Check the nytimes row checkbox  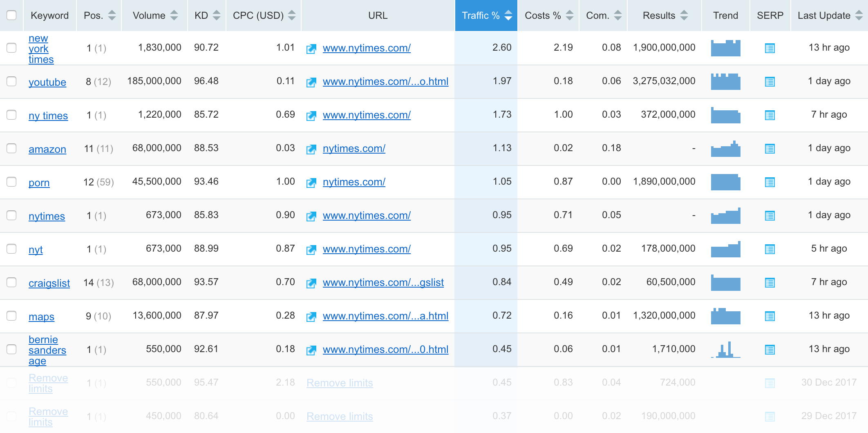(11, 215)
